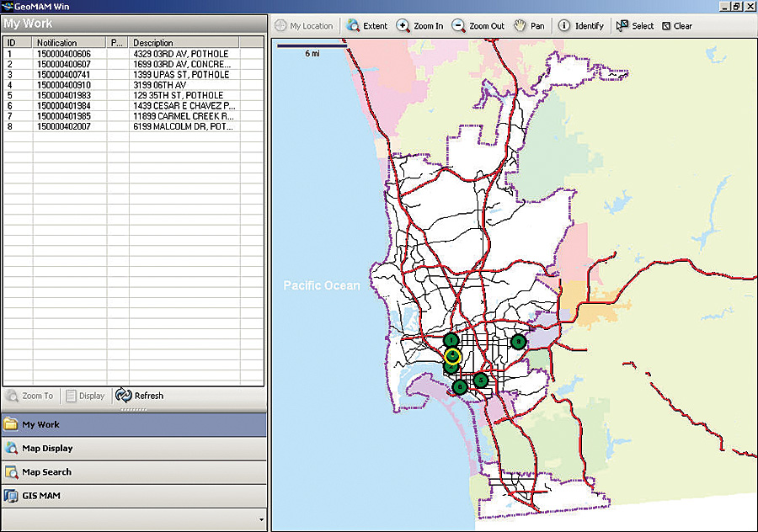Screen dimensions: 758x532
Task: Open the Map Display panel
Action: pyautogui.click(x=47, y=449)
